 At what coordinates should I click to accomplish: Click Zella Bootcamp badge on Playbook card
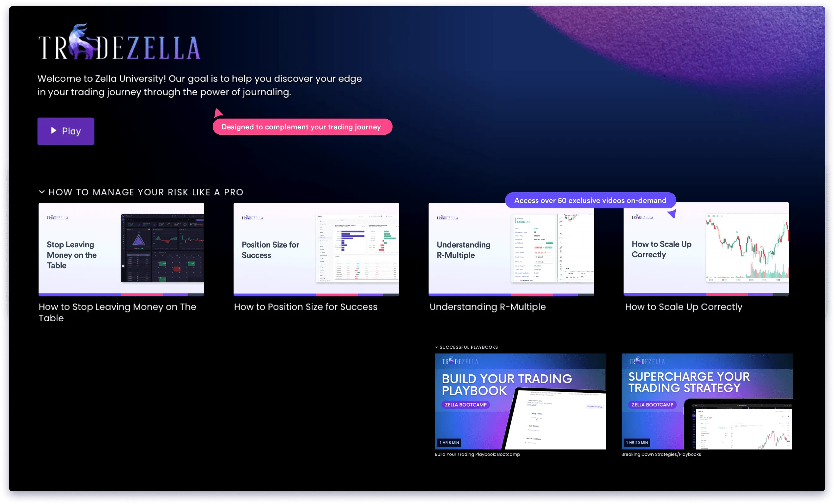point(465,405)
